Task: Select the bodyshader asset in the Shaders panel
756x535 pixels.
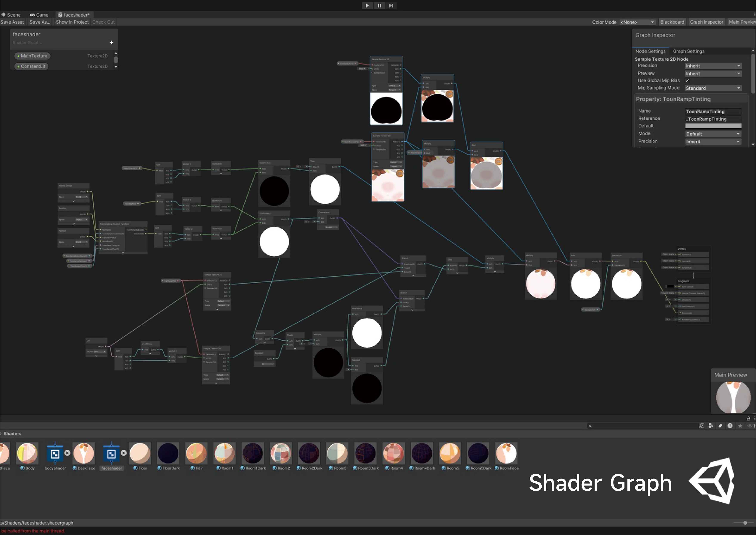Action: point(55,454)
